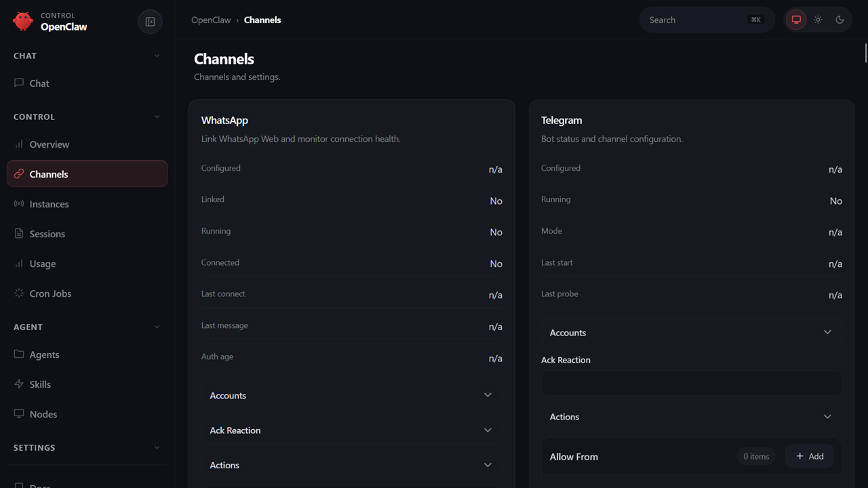This screenshot has width=868, height=488.
Task: Focus the Search field
Action: 707,20
